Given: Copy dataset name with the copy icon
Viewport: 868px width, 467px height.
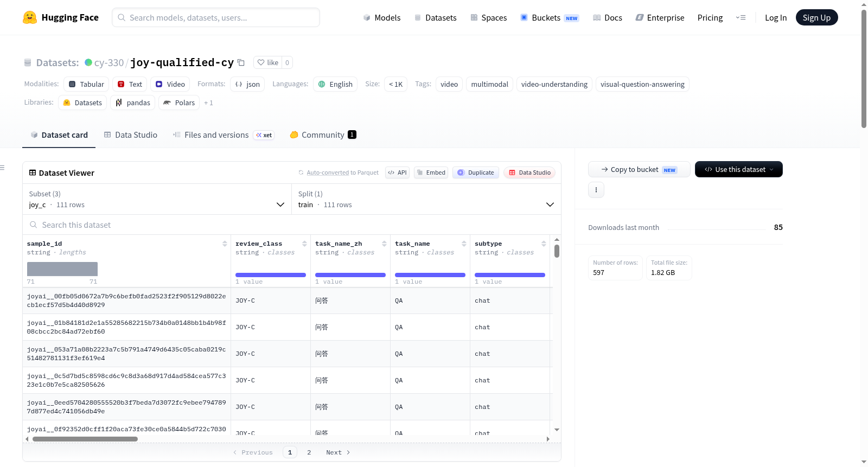Looking at the screenshot, I should [241, 62].
